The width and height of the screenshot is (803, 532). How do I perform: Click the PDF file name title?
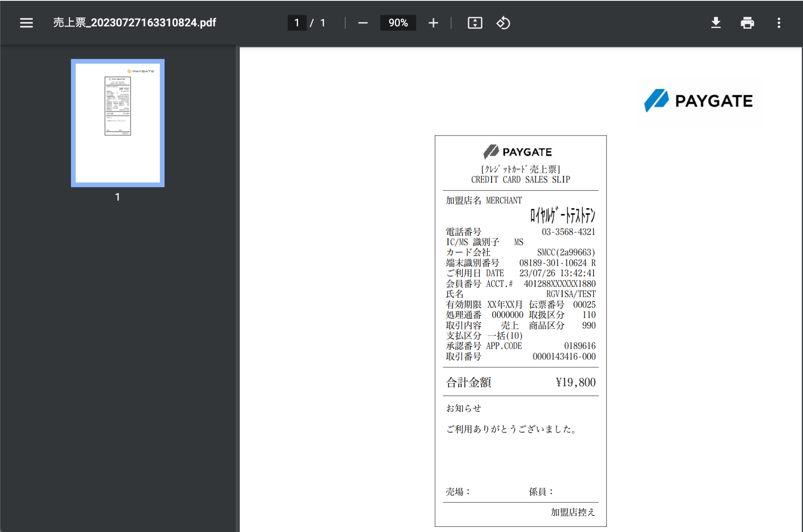[x=134, y=22]
